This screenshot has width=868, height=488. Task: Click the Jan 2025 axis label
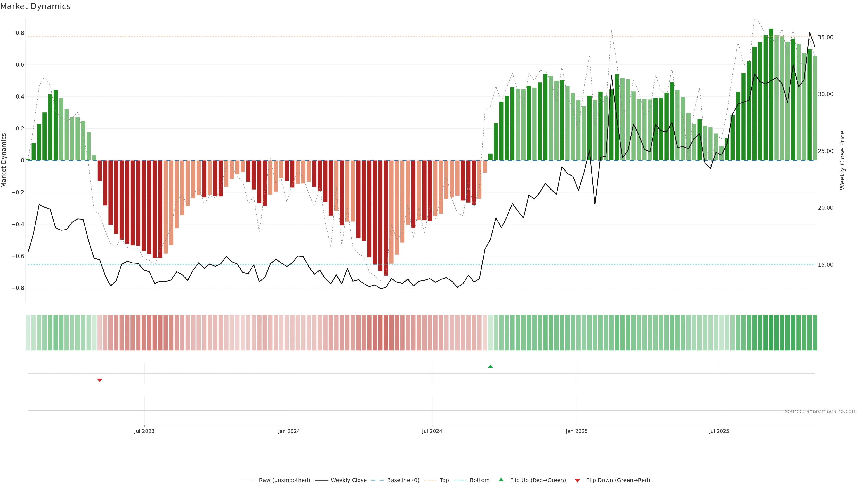click(577, 431)
